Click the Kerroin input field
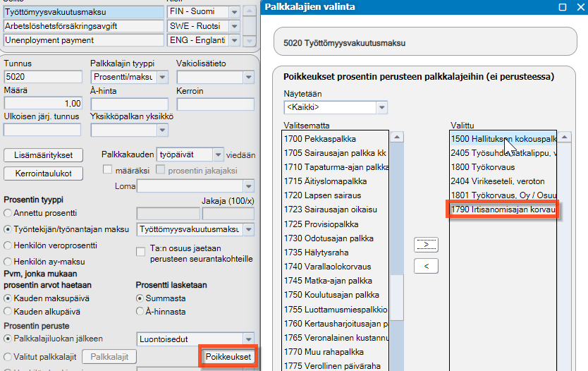The image size is (588, 371). coord(215,104)
